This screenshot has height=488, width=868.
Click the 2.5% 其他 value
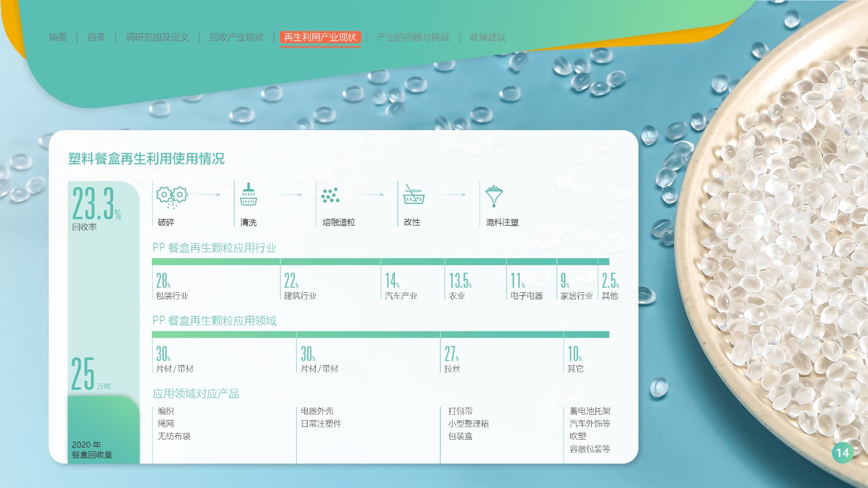pos(610,281)
